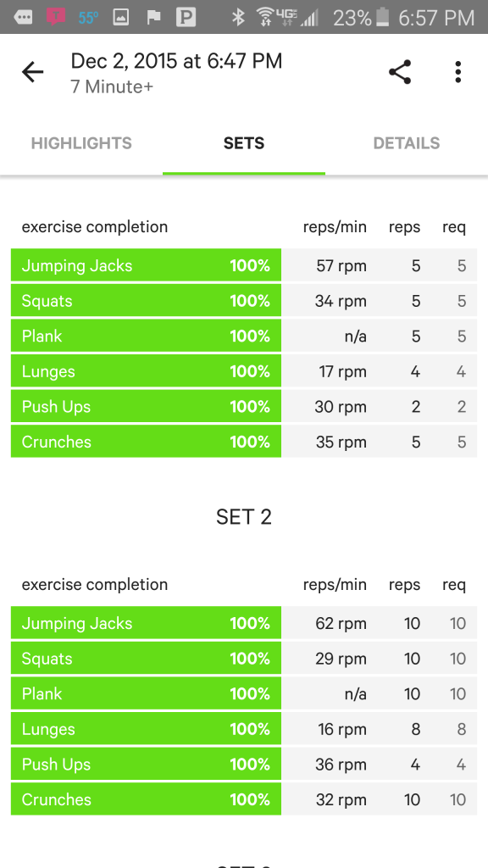Select first set Jumping Jacks completion bar
Viewport: 488px width, 868px height.
[146, 265]
